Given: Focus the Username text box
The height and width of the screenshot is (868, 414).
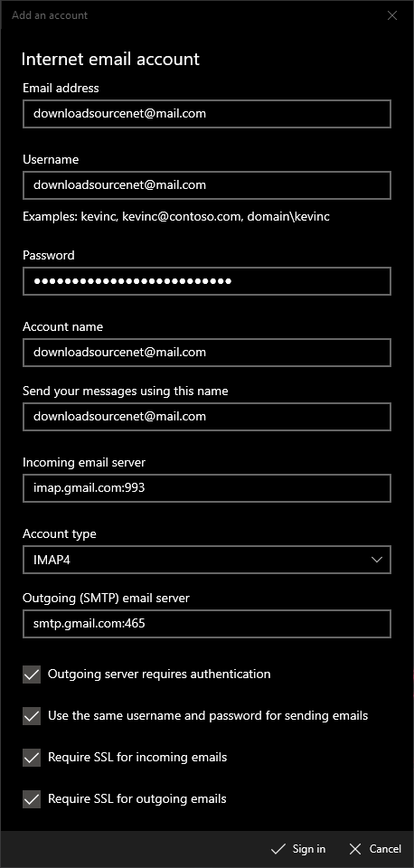Looking at the screenshot, I should tap(207, 185).
